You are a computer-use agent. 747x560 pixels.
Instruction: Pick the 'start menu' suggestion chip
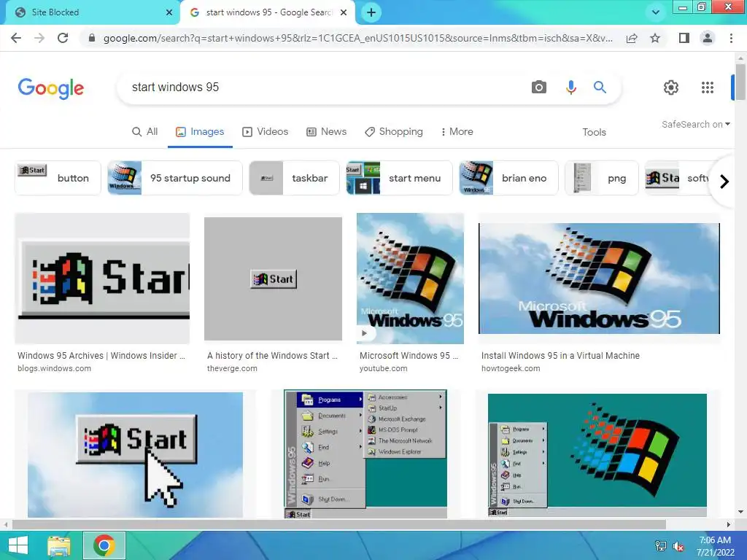[399, 178]
